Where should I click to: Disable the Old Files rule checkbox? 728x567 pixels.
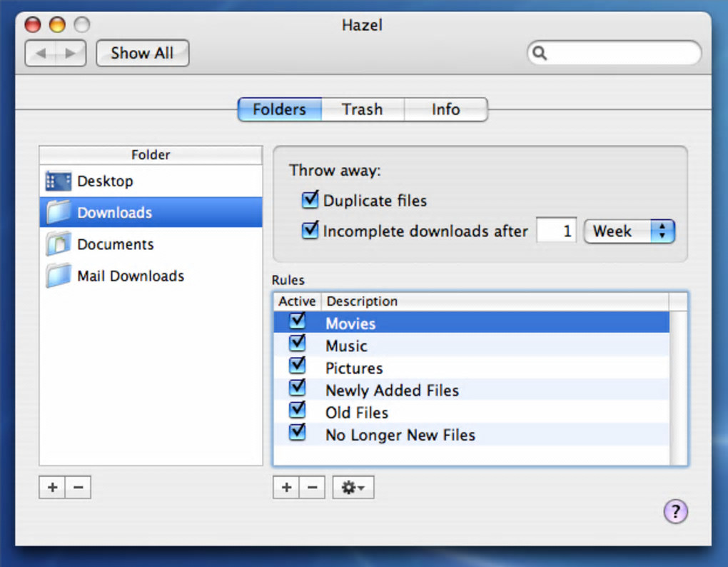tap(297, 411)
